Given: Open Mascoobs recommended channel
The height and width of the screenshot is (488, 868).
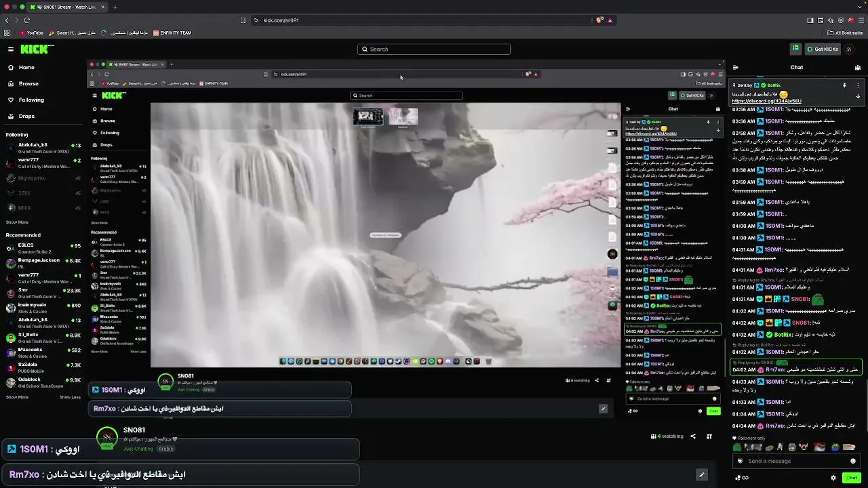Looking at the screenshot, I should (42, 352).
